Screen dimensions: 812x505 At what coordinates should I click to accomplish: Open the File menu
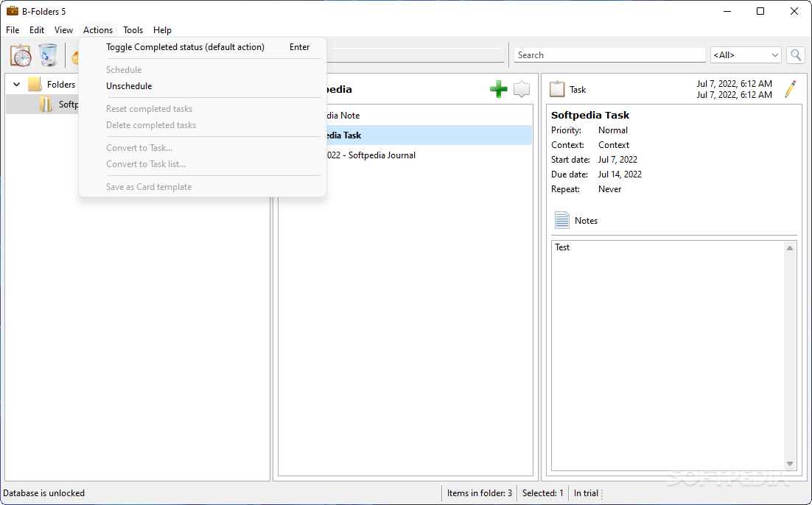pos(13,30)
